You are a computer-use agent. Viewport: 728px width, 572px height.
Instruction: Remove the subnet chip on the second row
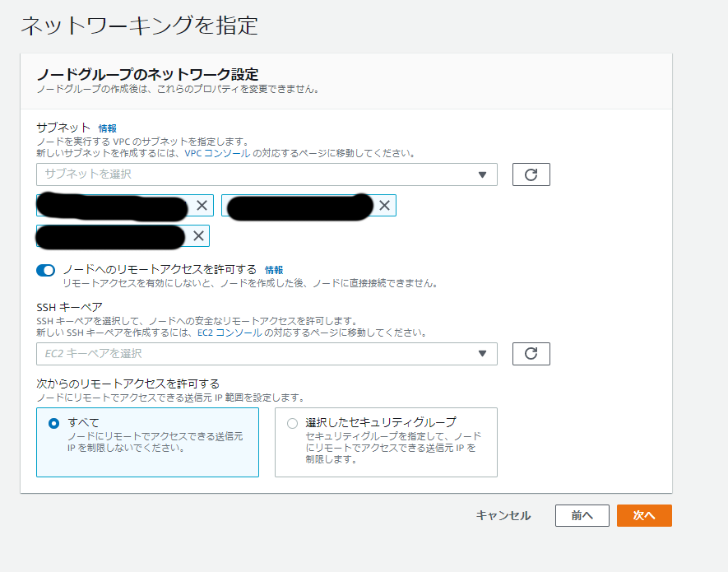click(x=198, y=236)
